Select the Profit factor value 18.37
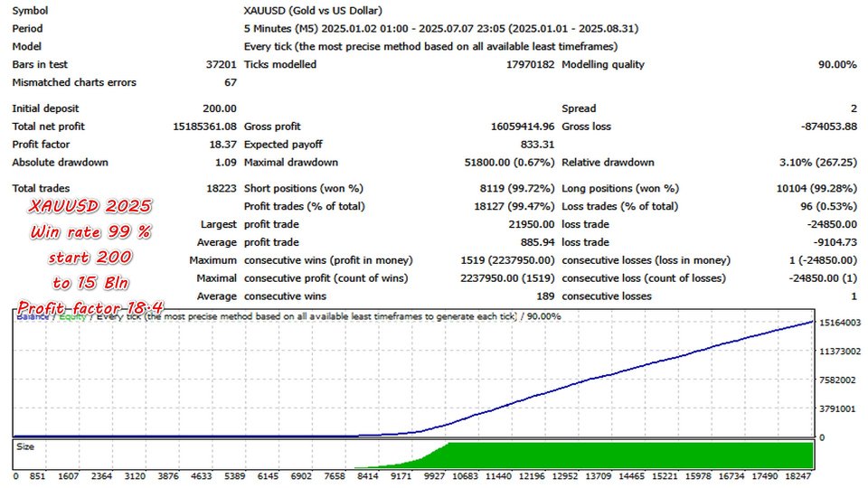Image resolution: width=868 pixels, height=488 pixels. [222, 145]
